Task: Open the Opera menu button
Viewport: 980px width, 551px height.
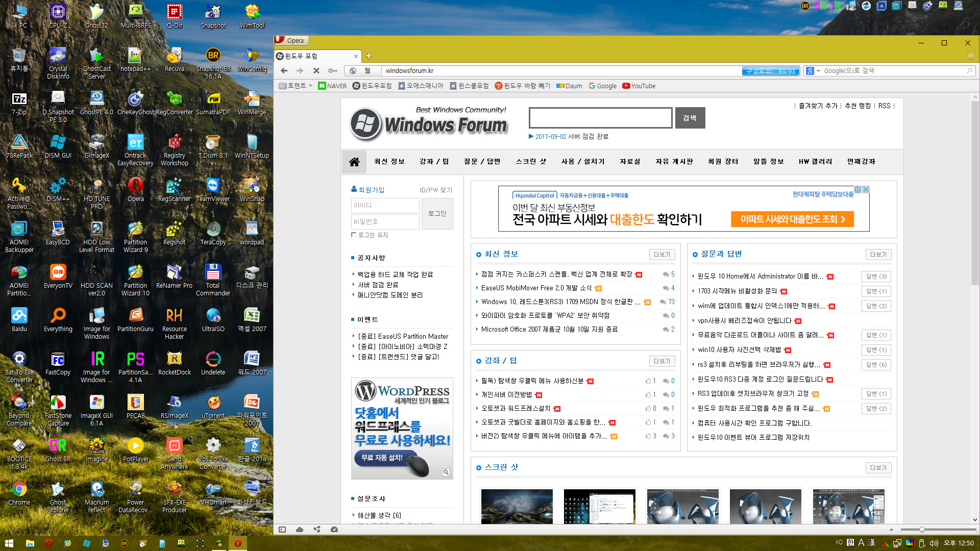Action: (291, 40)
